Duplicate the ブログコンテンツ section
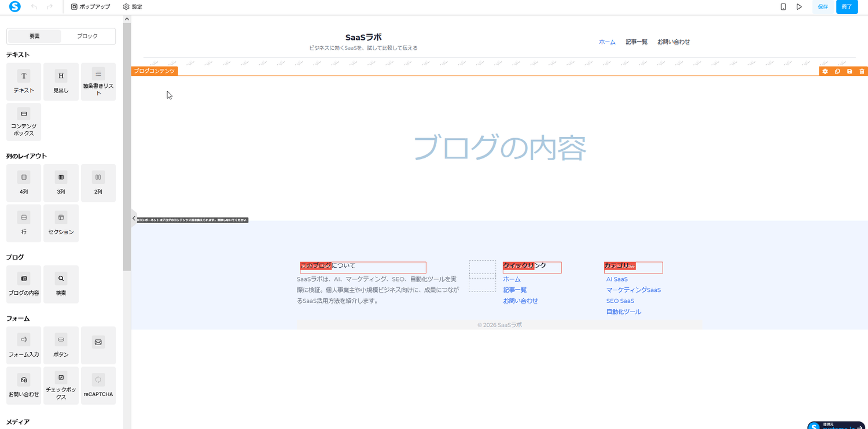868x429 pixels. click(837, 71)
